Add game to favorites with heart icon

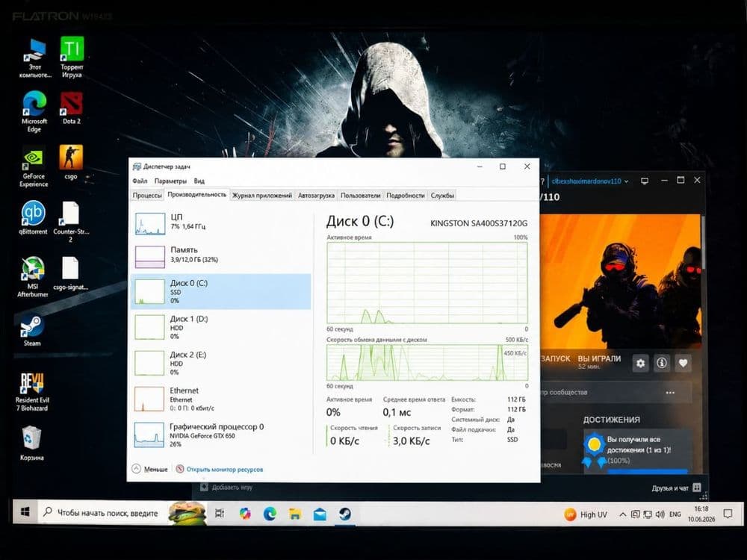(683, 363)
